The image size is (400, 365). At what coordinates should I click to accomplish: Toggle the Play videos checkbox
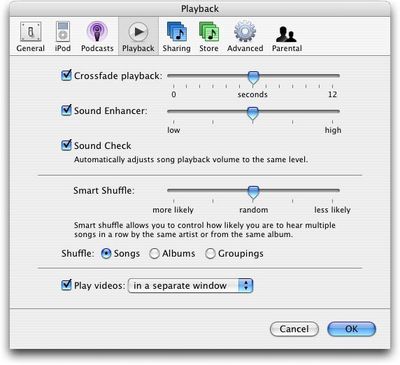pos(66,285)
